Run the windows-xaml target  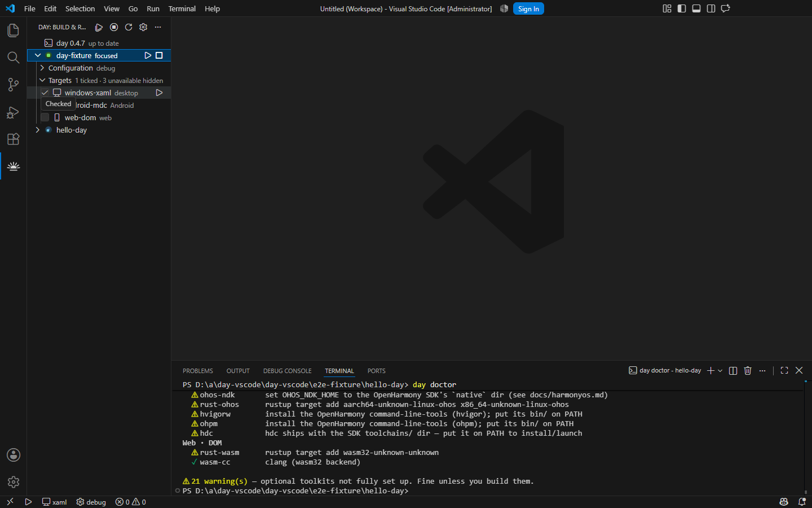[159, 93]
